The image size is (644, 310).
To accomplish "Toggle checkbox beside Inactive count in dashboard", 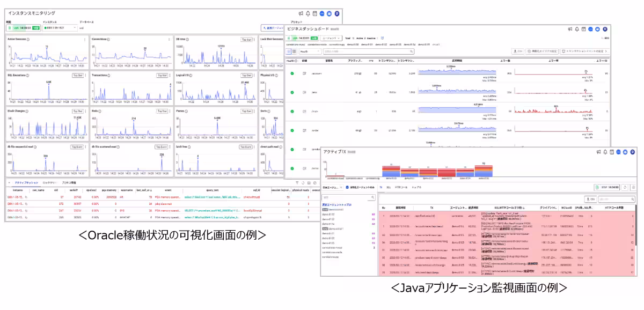I will 382,38.
